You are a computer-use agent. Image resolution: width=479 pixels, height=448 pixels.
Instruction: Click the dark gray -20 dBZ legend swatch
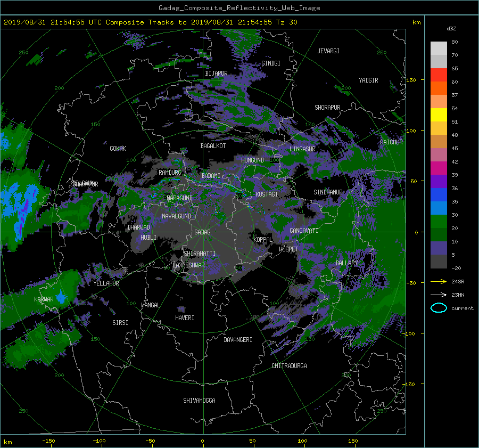tap(439, 262)
